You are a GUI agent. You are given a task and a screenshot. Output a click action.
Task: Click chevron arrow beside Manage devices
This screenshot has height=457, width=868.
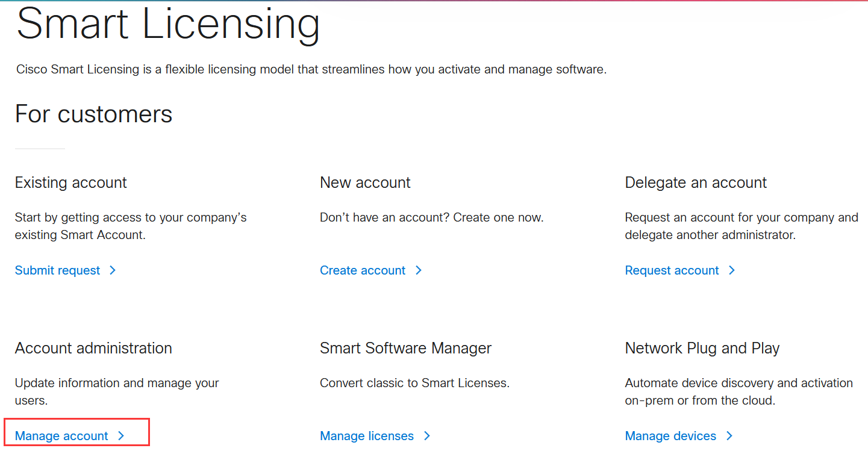click(729, 436)
